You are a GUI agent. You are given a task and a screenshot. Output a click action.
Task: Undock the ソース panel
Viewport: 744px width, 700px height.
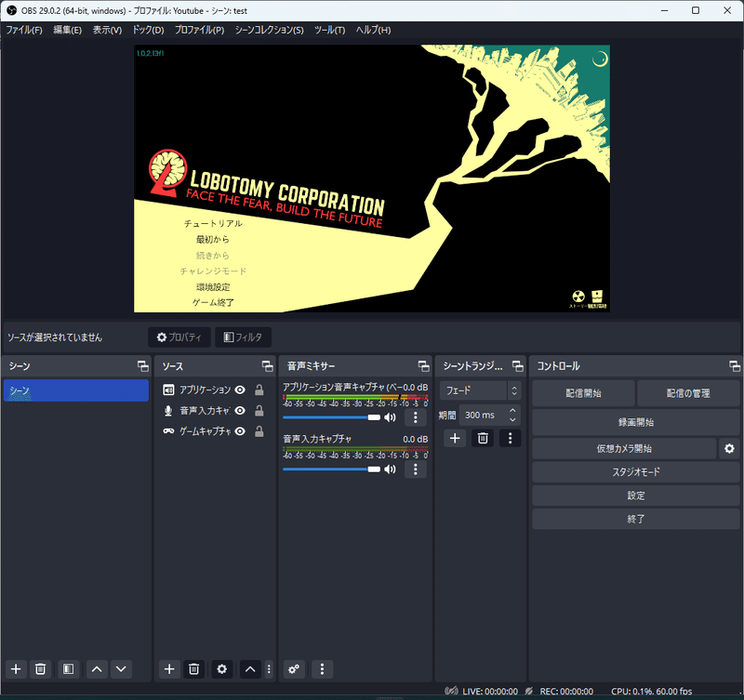point(267,365)
